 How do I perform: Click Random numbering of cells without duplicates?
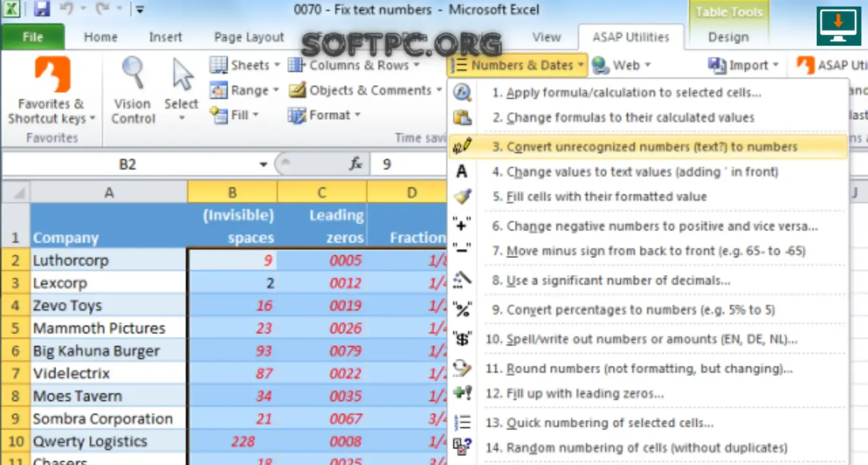[x=648, y=448]
